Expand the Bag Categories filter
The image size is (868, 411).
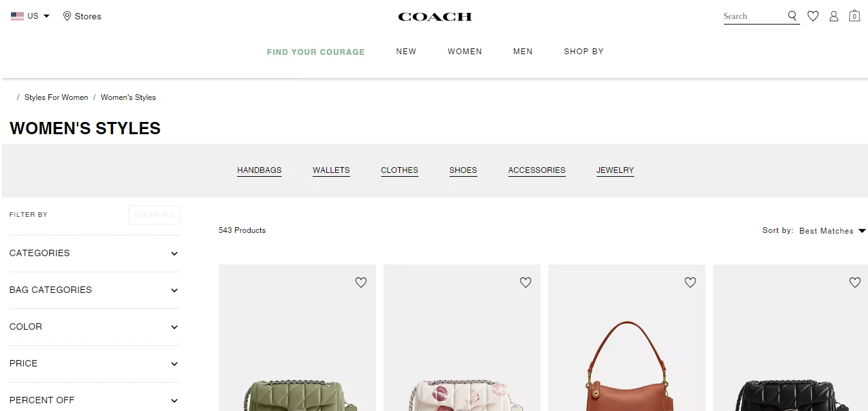click(x=95, y=290)
